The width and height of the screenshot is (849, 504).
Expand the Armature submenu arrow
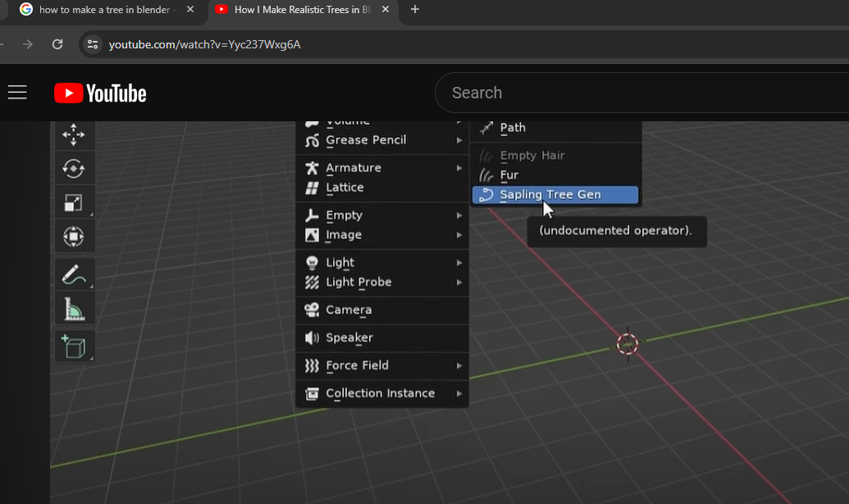point(459,168)
